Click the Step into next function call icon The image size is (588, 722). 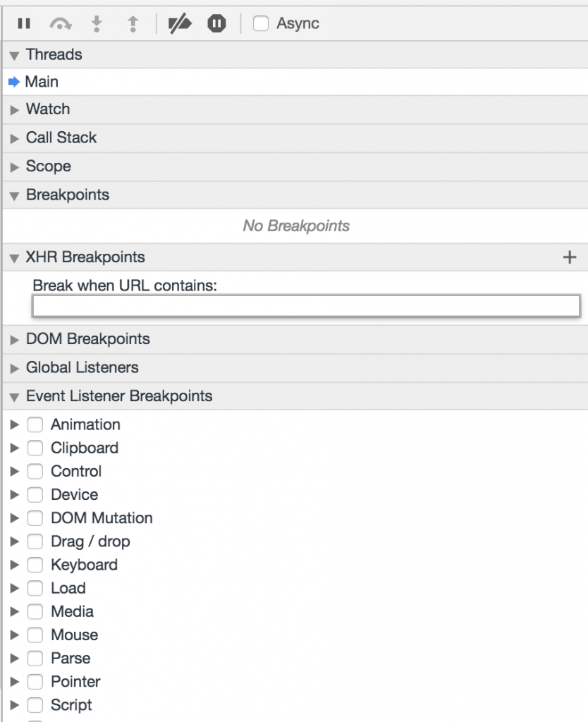(x=97, y=23)
